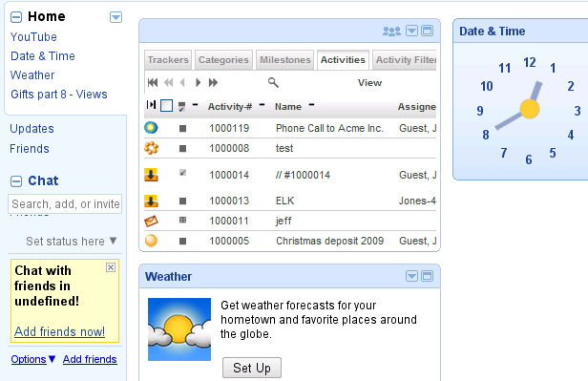Open Date & Time sidebar link
The image size is (588, 381).
pyautogui.click(x=43, y=56)
